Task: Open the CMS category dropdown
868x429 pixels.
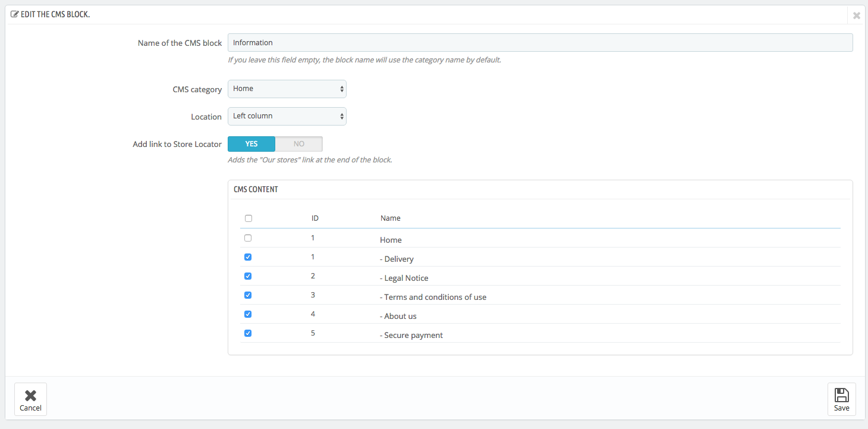Action: [x=287, y=89]
